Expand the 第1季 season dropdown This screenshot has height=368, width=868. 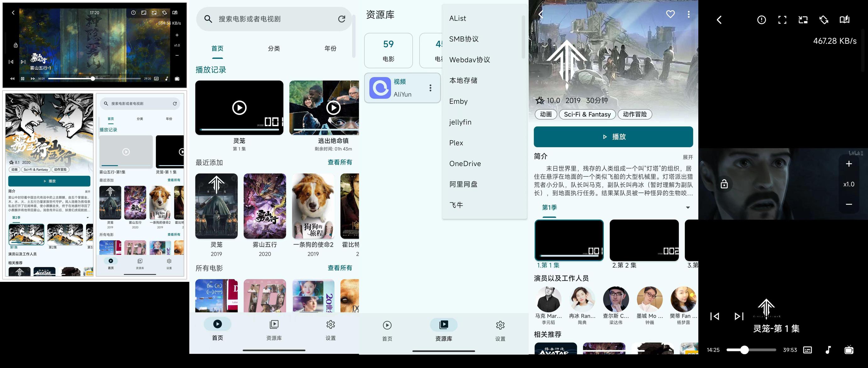688,208
